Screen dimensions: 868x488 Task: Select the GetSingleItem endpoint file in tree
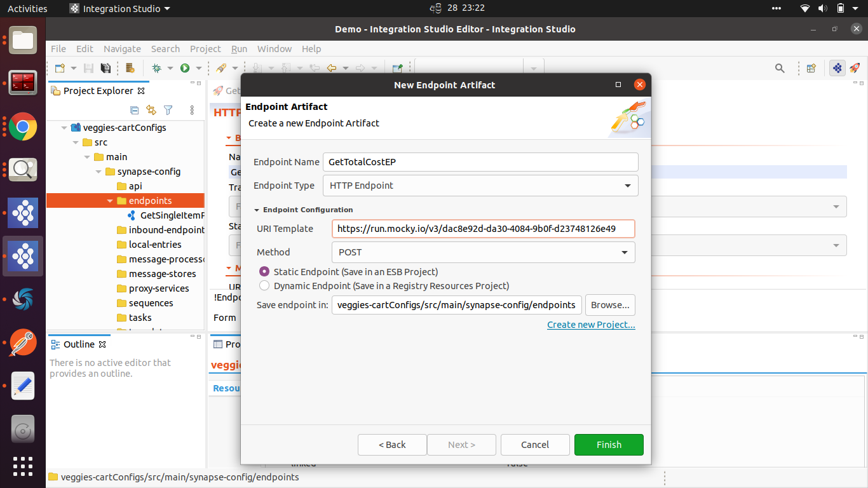[165, 215]
